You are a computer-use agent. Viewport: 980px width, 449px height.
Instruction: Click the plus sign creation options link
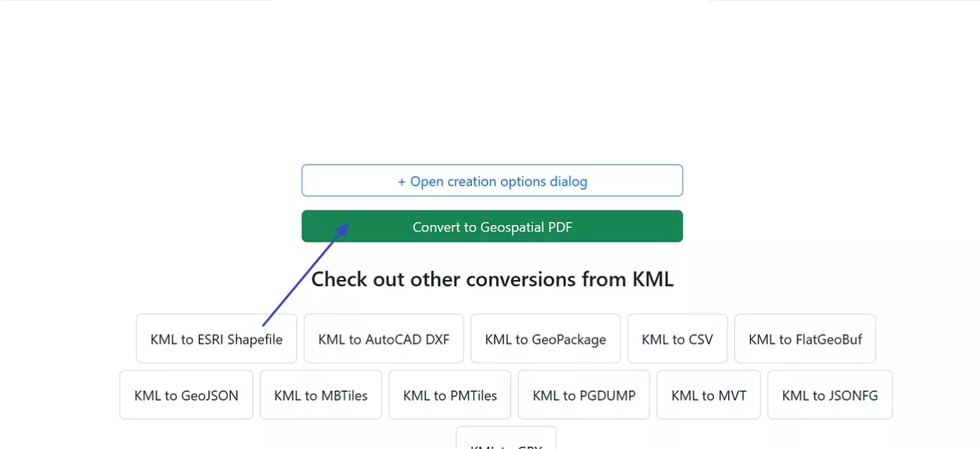point(492,180)
